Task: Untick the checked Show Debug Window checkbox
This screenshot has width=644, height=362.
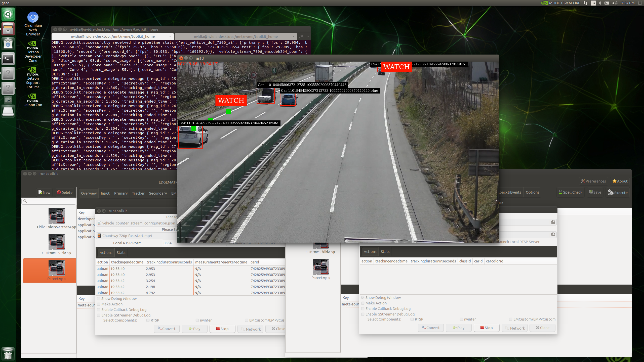Action: point(363,298)
